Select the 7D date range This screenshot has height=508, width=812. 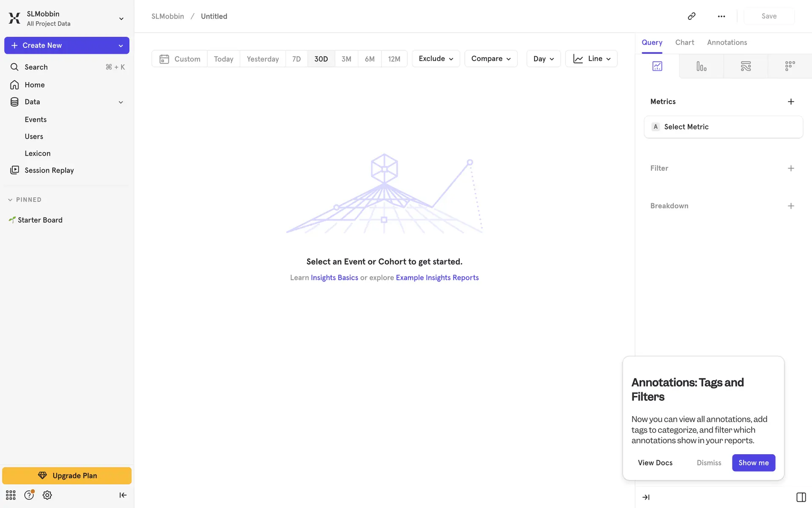tap(296, 59)
